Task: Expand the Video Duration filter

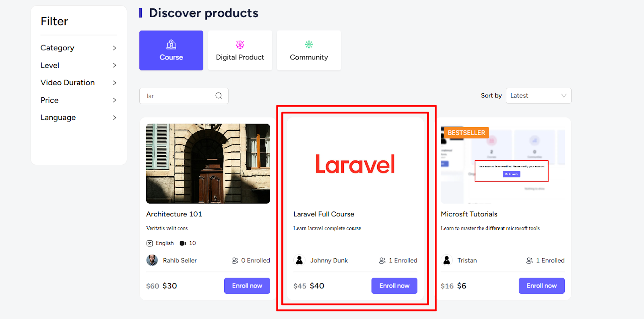Action: click(x=78, y=82)
